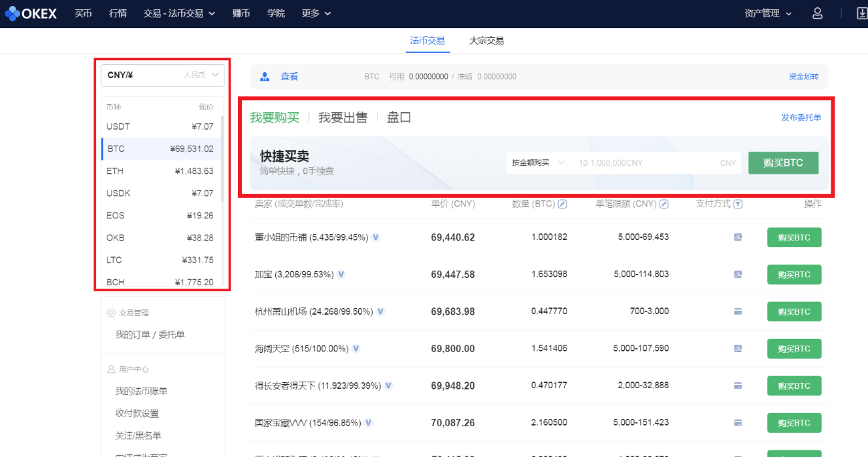Switch to the 我要出售 option

pos(343,117)
